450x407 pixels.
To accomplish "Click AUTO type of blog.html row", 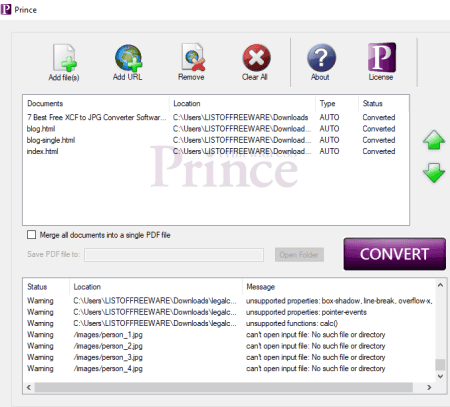I will [x=329, y=129].
